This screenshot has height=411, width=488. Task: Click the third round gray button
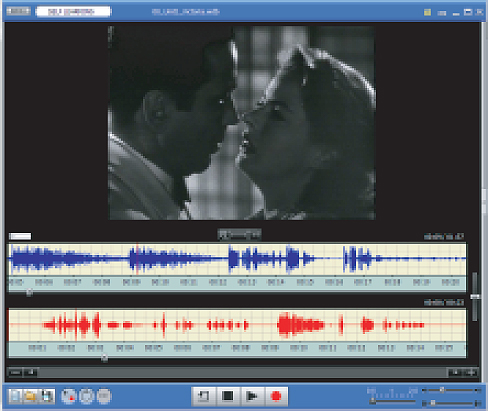(x=104, y=396)
